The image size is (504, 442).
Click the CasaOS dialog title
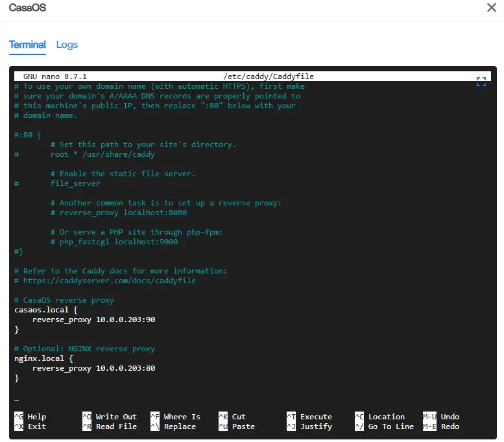point(27,7)
